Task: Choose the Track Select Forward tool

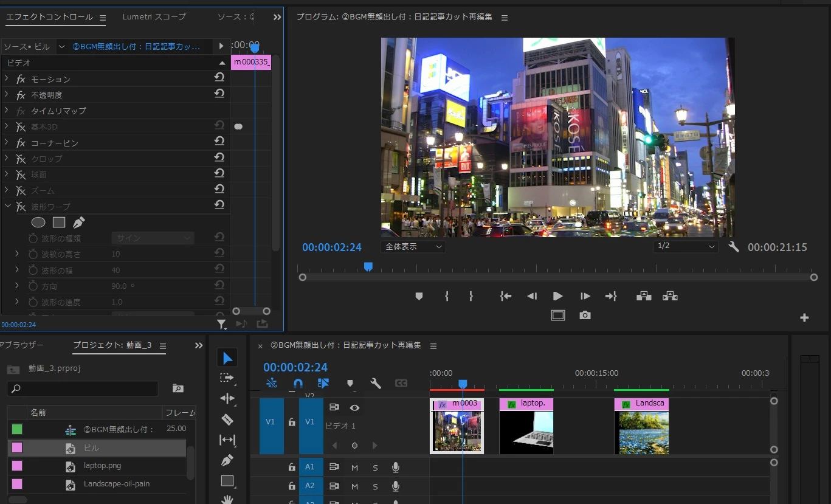Action: (x=227, y=378)
